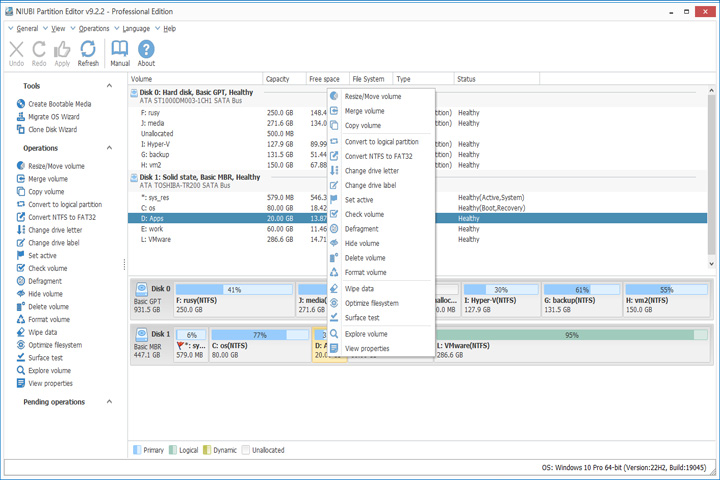Viewport: 720px width, 480px height.
Task: Open the General menu
Action: (23, 28)
